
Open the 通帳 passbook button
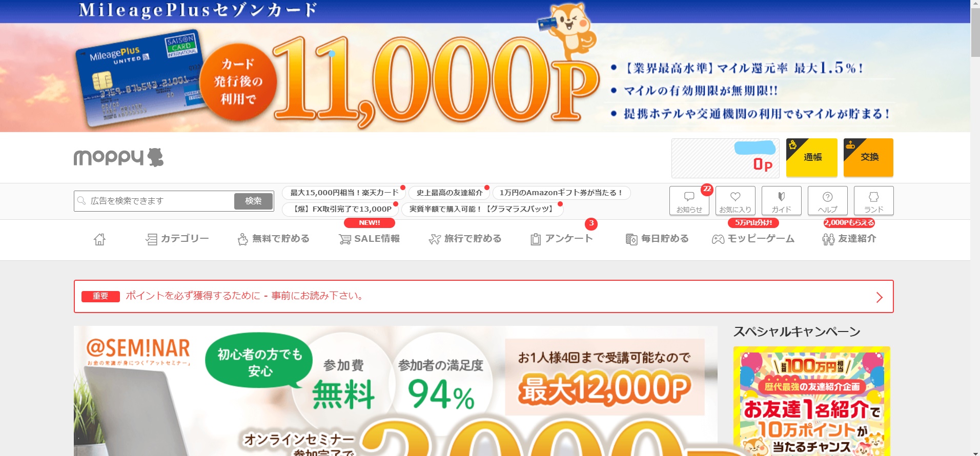[811, 157]
